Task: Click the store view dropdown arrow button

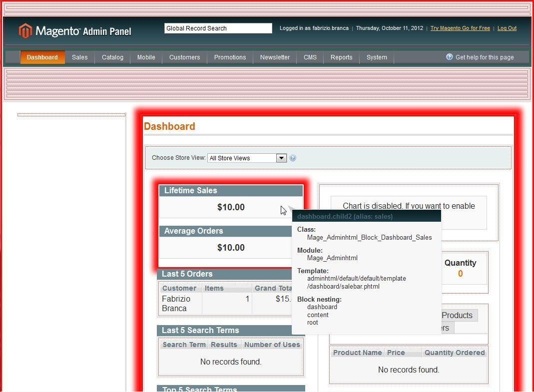Action: 281,158
